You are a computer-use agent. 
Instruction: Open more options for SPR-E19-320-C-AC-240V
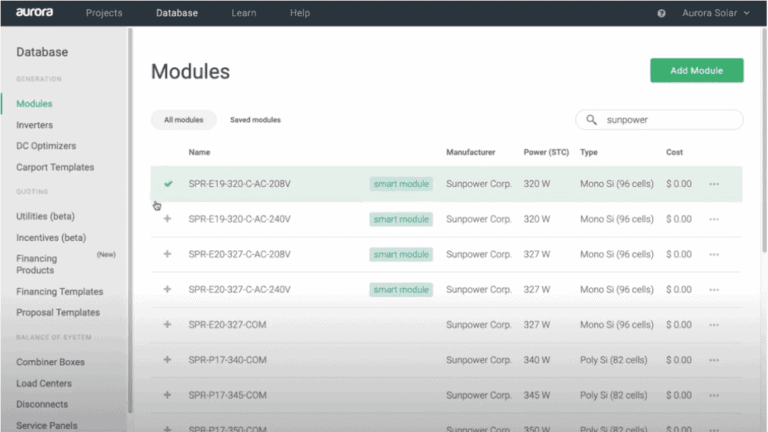pyautogui.click(x=714, y=219)
